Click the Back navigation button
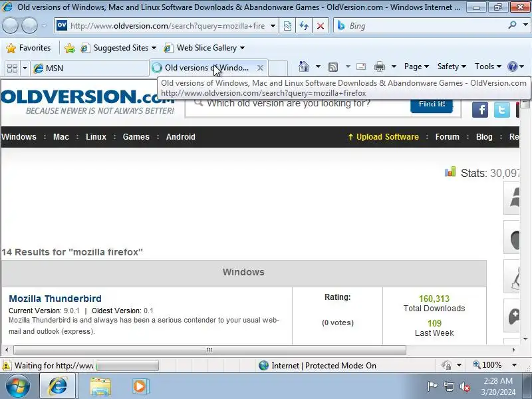The width and height of the screenshot is (532, 399). tap(10, 25)
